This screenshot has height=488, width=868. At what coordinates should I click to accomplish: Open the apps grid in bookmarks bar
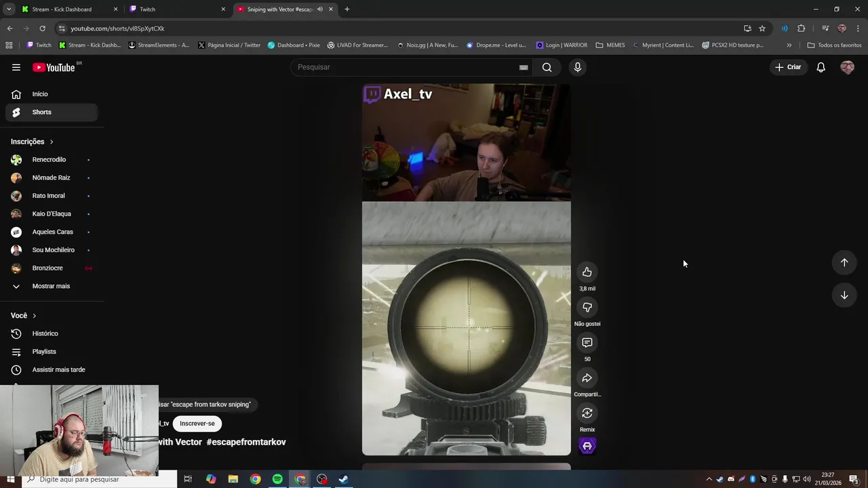(9, 45)
